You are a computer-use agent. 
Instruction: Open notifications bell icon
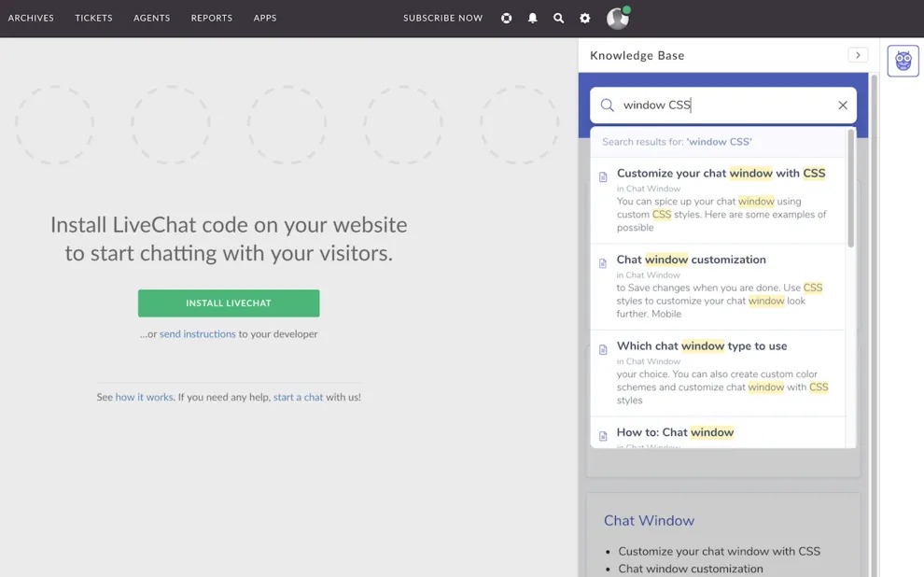(532, 18)
